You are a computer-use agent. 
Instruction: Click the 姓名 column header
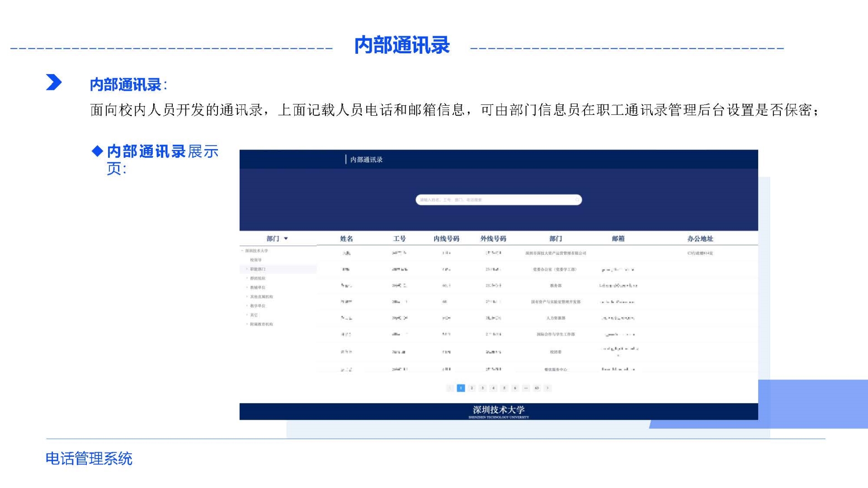(x=346, y=239)
